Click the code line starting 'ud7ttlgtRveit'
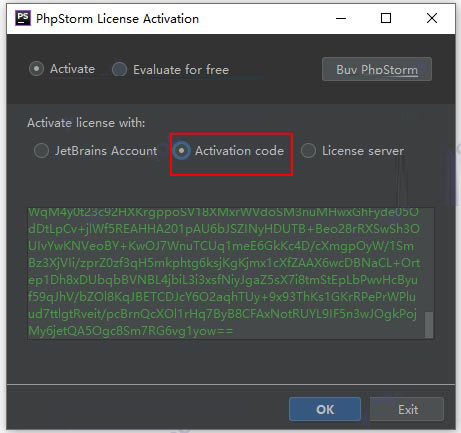The height and width of the screenshot is (433, 461). (x=222, y=314)
